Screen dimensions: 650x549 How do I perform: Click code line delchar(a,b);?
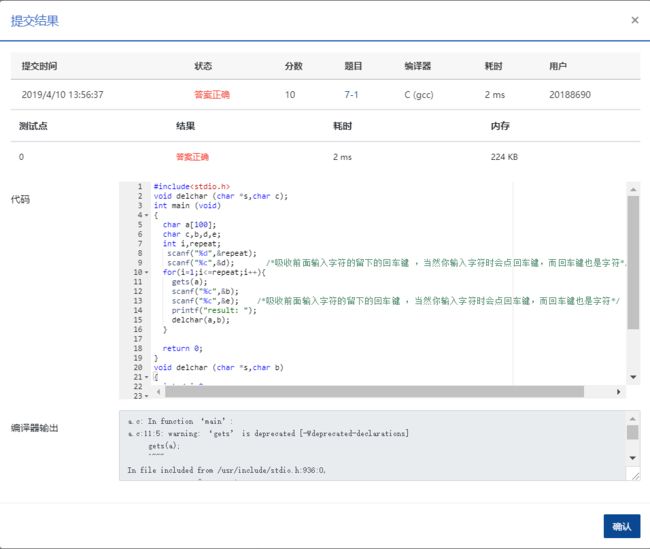point(201,320)
